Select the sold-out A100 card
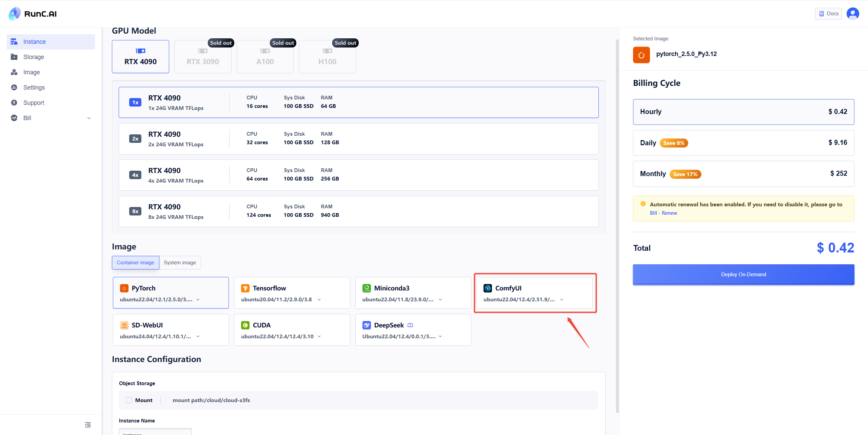This screenshot has width=868, height=435. [265, 57]
